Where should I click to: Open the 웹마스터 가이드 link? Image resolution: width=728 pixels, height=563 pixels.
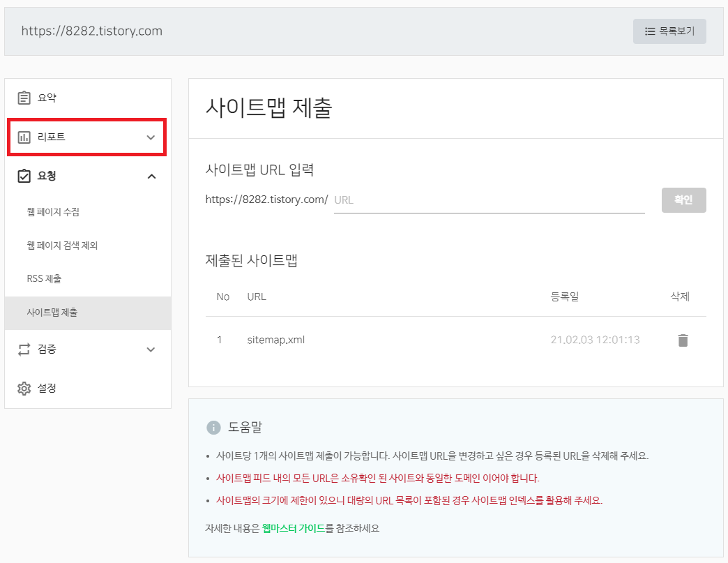294,528
